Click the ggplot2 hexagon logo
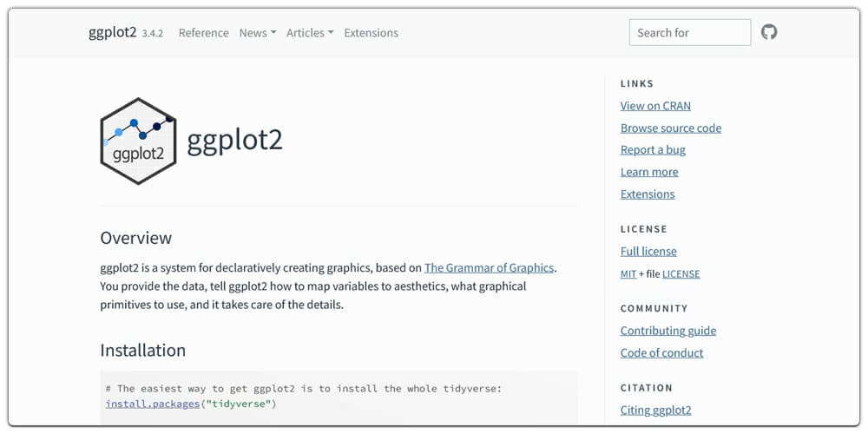 coord(138,141)
